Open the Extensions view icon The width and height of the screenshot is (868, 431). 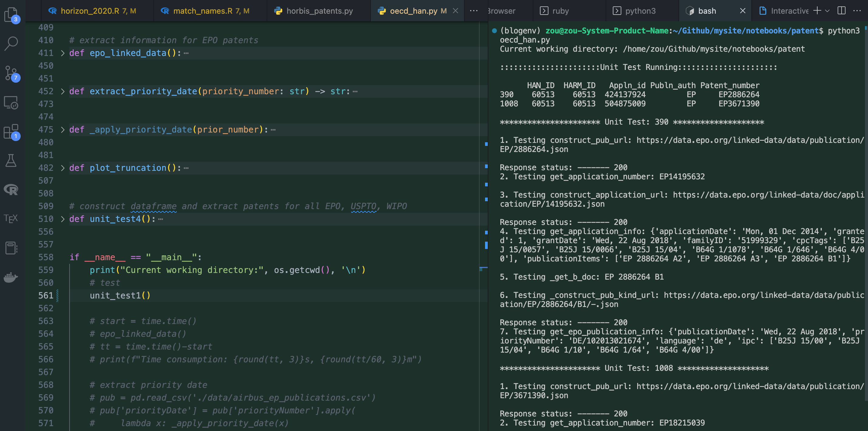pyautogui.click(x=11, y=132)
